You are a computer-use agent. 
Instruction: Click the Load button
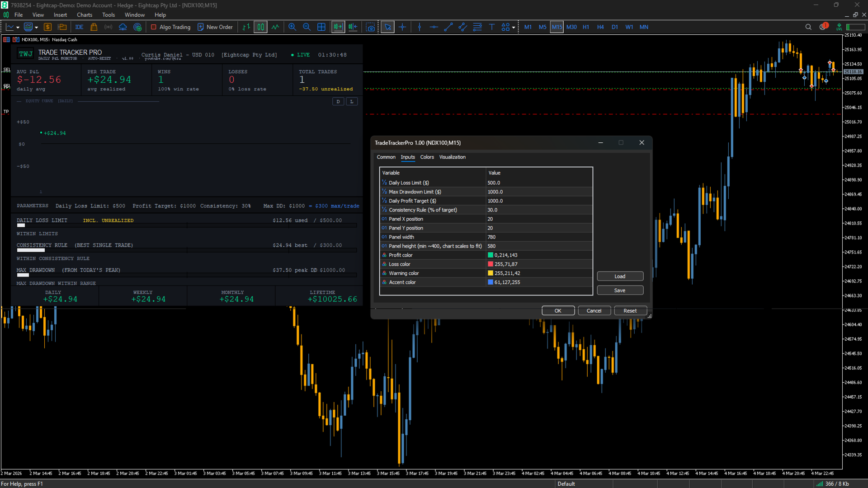pos(620,276)
